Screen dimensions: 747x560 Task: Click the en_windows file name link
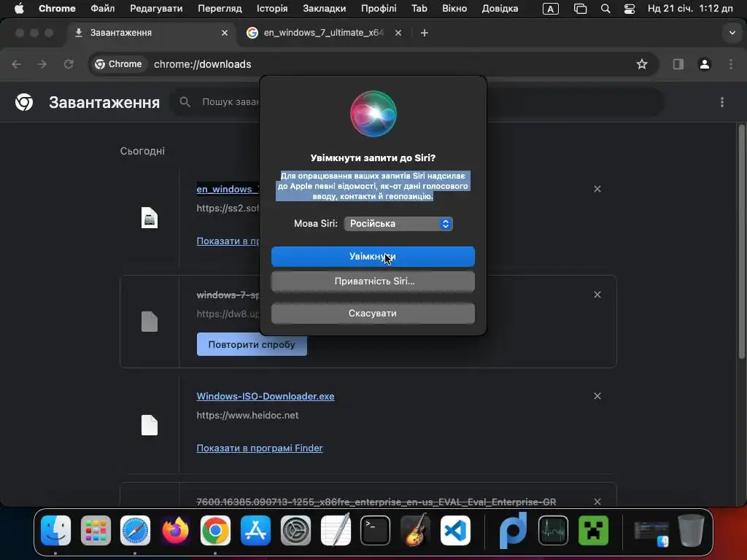pos(228,189)
